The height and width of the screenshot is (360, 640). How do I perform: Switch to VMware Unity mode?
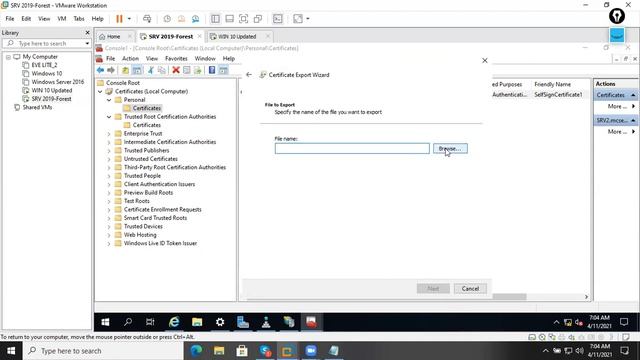pyautogui.click(x=258, y=19)
